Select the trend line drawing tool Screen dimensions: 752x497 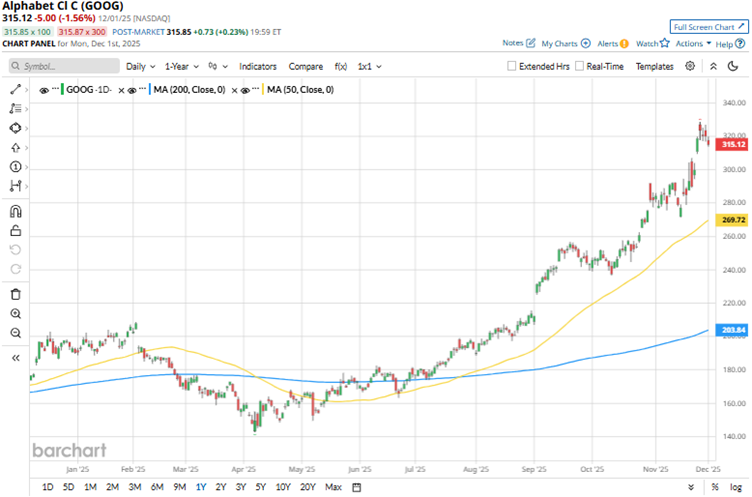[15, 89]
